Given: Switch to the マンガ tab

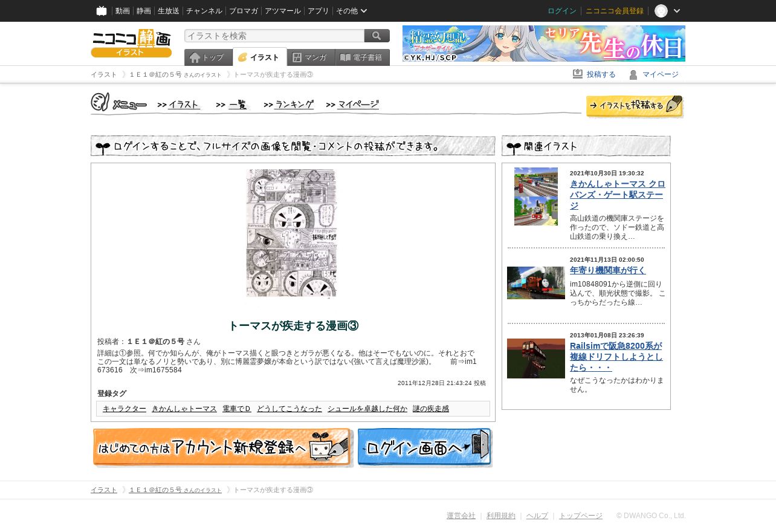Looking at the screenshot, I should click(311, 57).
